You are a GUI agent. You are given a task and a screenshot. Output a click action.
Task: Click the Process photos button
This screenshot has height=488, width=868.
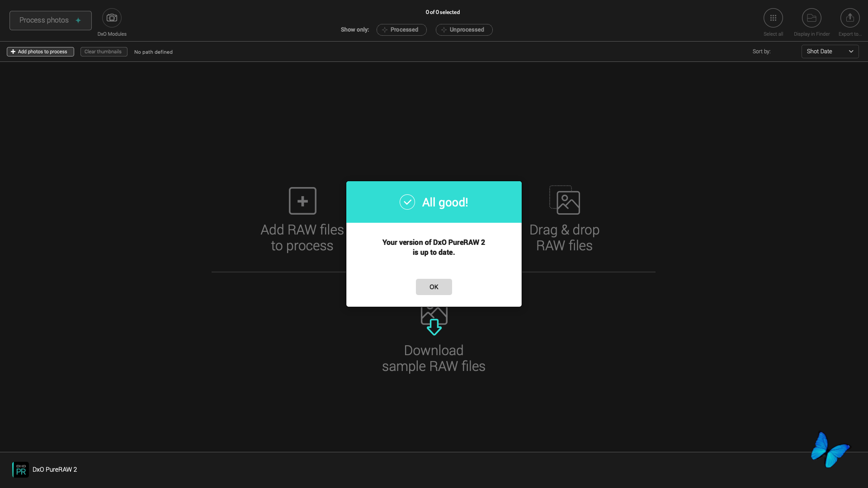[x=50, y=20]
